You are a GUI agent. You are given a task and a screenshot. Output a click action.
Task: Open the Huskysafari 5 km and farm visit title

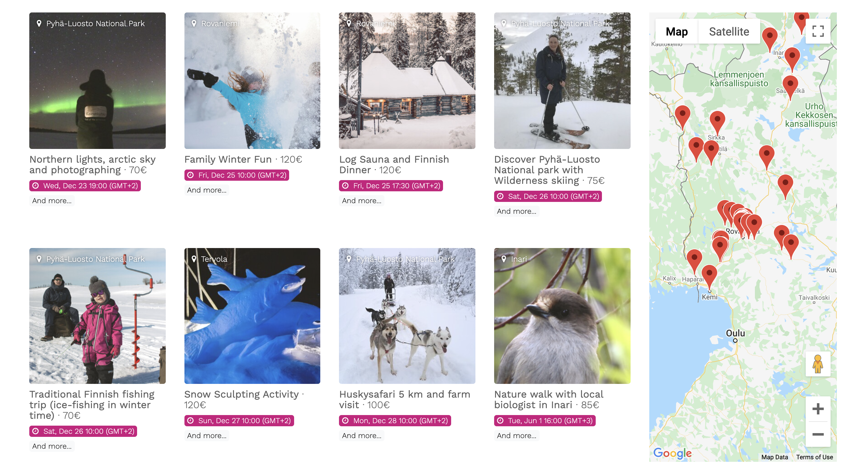404,399
